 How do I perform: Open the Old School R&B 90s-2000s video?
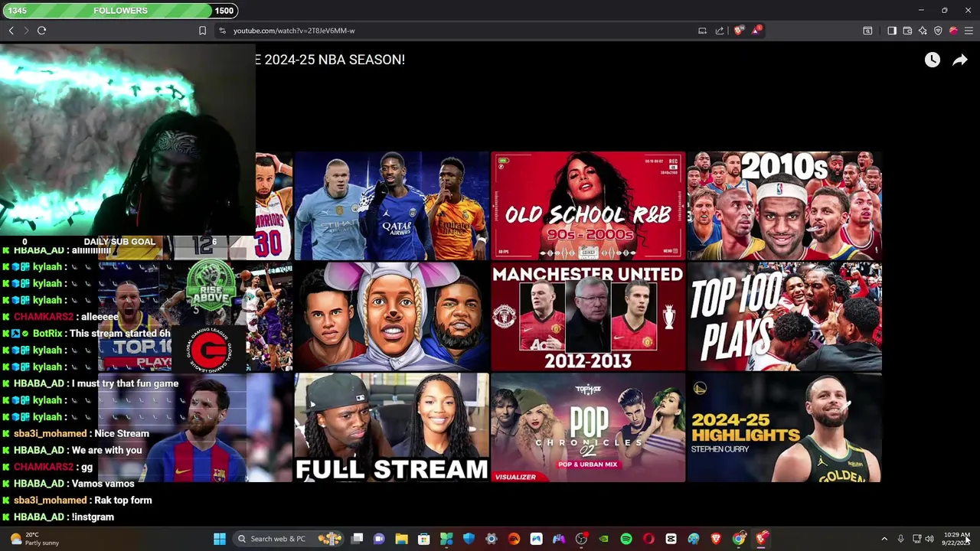coord(588,206)
